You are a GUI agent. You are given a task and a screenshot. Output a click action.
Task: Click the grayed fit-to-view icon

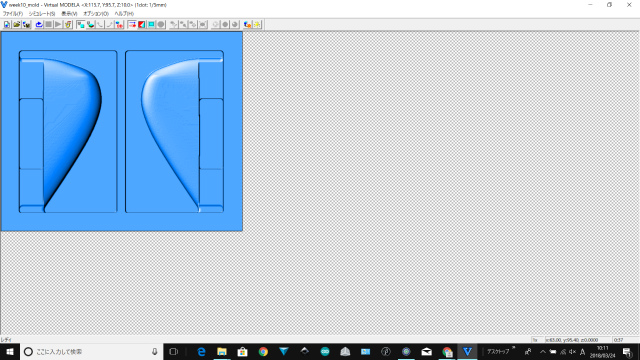tap(203, 24)
